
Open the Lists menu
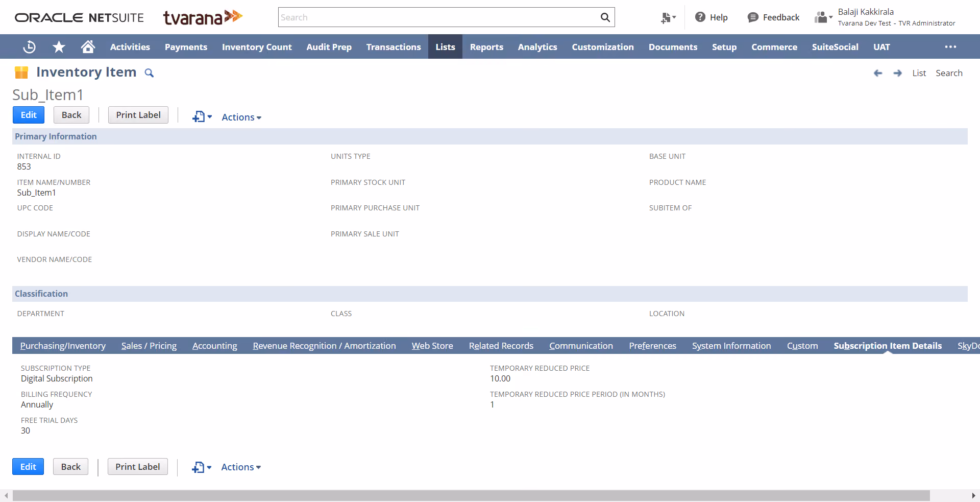(x=445, y=47)
